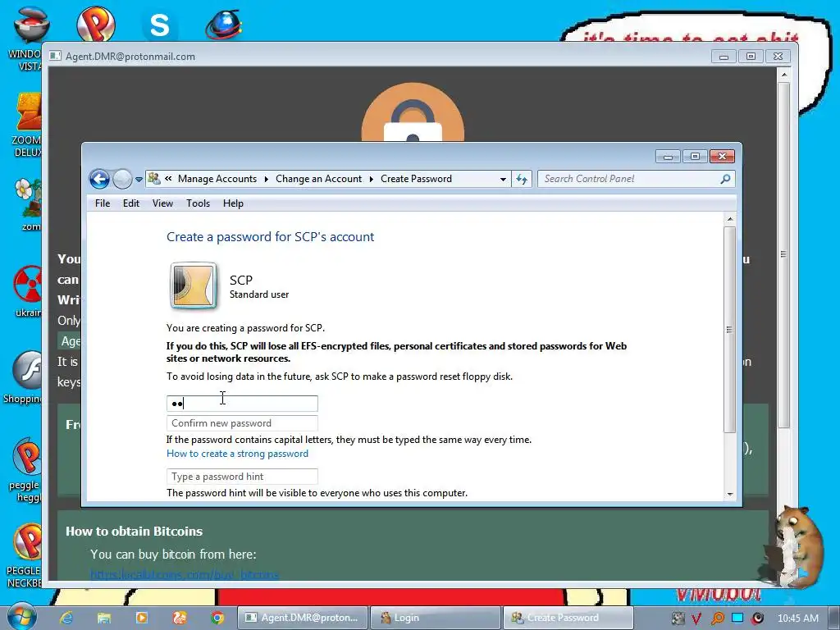Click Control Panel scrollbar up arrow
The image size is (840, 630).
pyautogui.click(x=729, y=219)
